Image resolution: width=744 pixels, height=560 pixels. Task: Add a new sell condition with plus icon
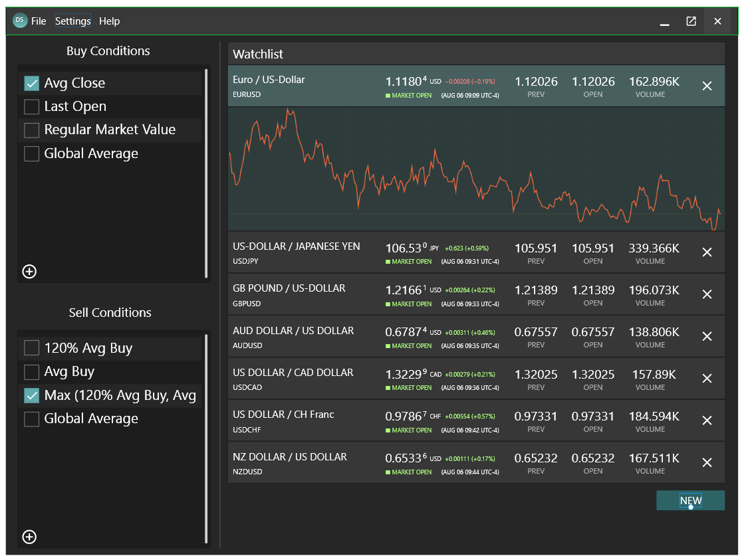click(29, 537)
